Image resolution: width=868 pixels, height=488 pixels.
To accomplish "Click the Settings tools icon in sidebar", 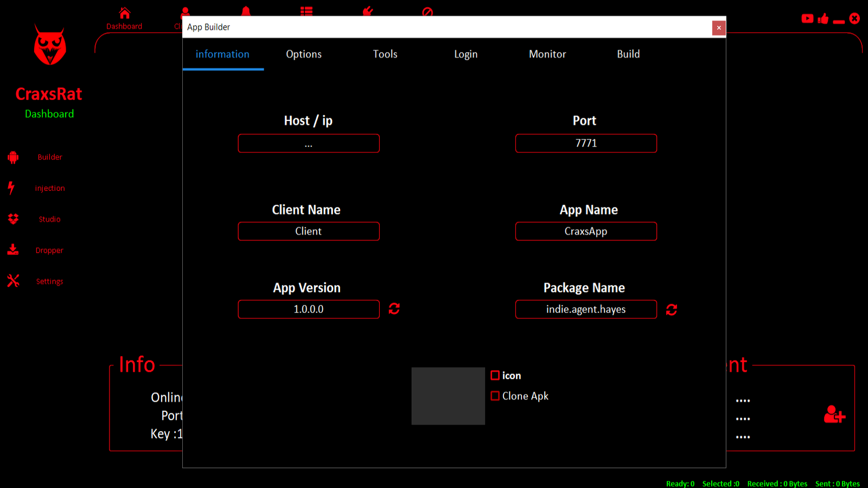I will tap(14, 280).
